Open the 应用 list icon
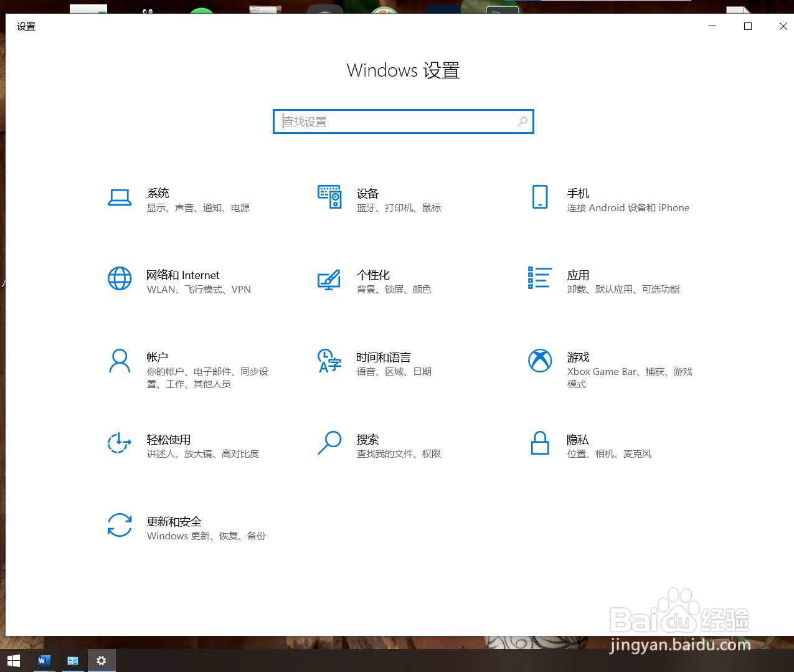The width and height of the screenshot is (794, 672). (x=539, y=278)
